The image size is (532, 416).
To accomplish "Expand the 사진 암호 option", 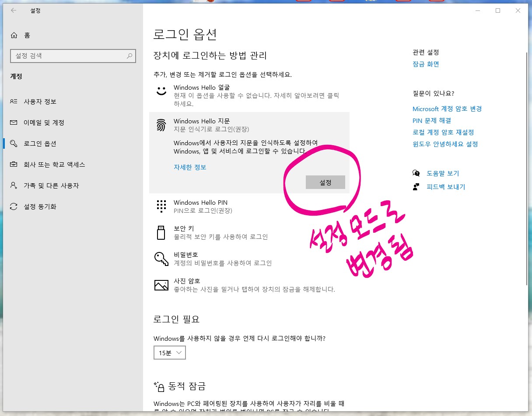I will coord(249,285).
